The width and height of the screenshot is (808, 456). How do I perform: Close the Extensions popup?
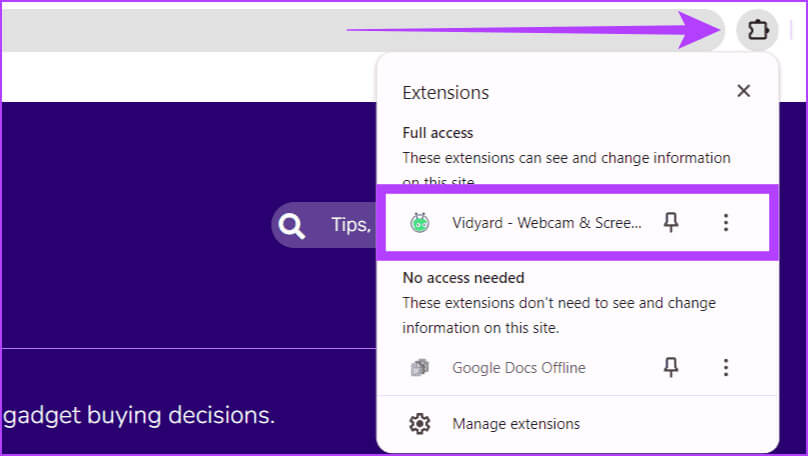(x=743, y=91)
